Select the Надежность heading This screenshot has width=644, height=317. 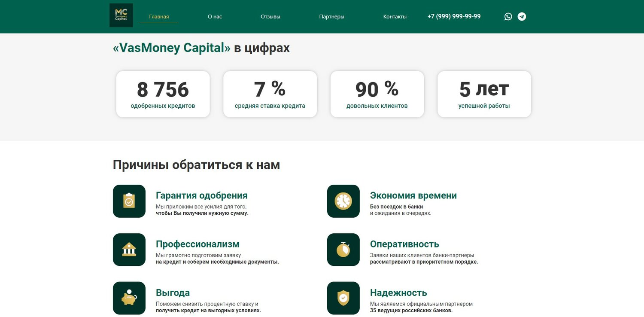tap(398, 293)
